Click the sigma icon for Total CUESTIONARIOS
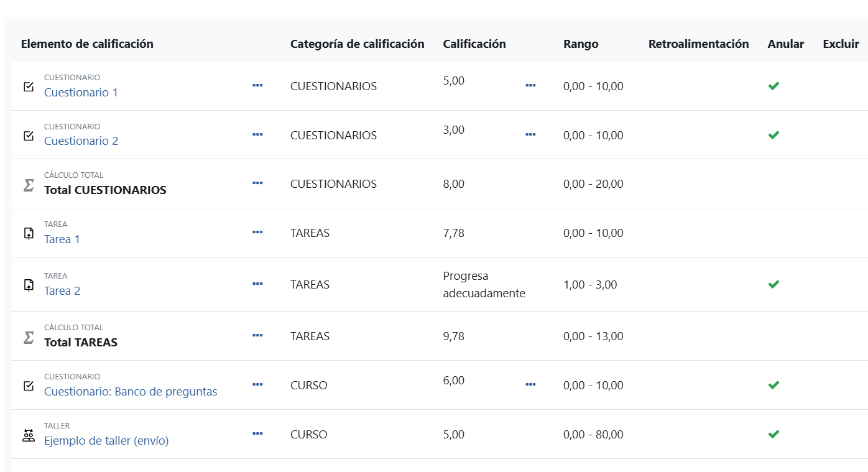 (x=29, y=185)
